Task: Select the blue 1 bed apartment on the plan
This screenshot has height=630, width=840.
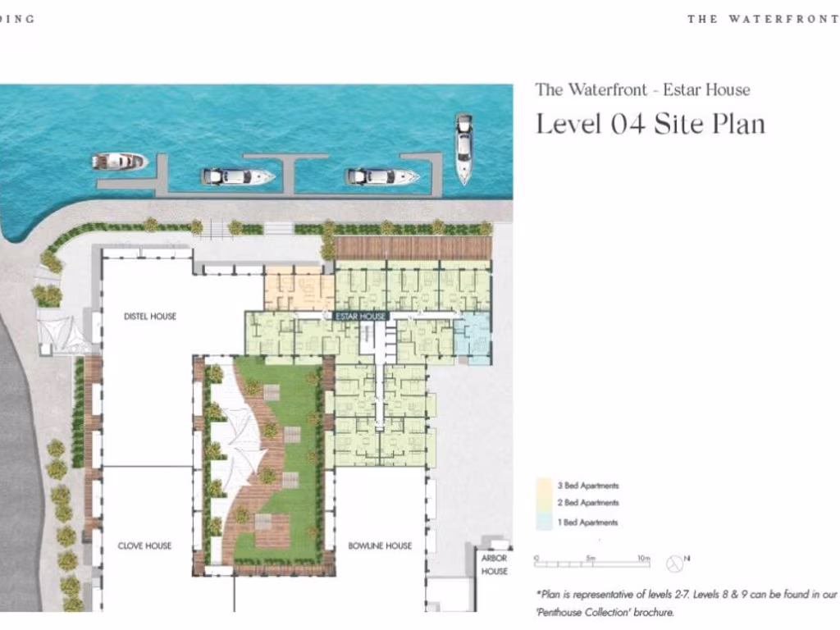Action: 472,336
